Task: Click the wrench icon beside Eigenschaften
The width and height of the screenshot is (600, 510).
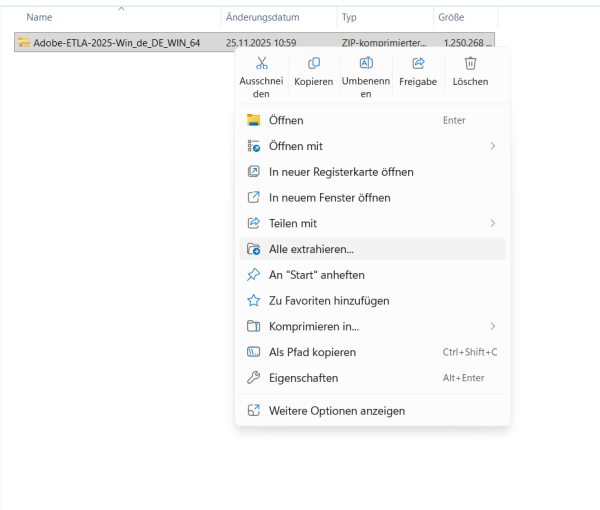Action: 253,378
